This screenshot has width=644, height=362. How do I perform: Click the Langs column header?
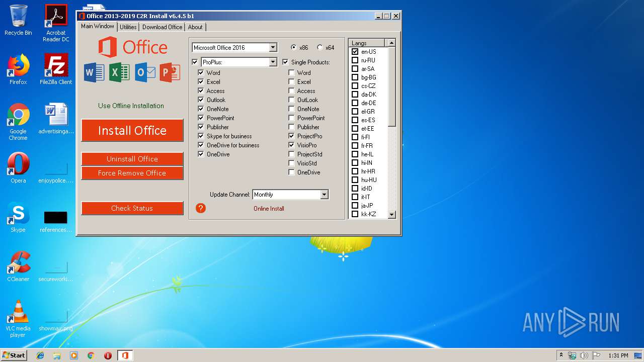pyautogui.click(x=367, y=43)
